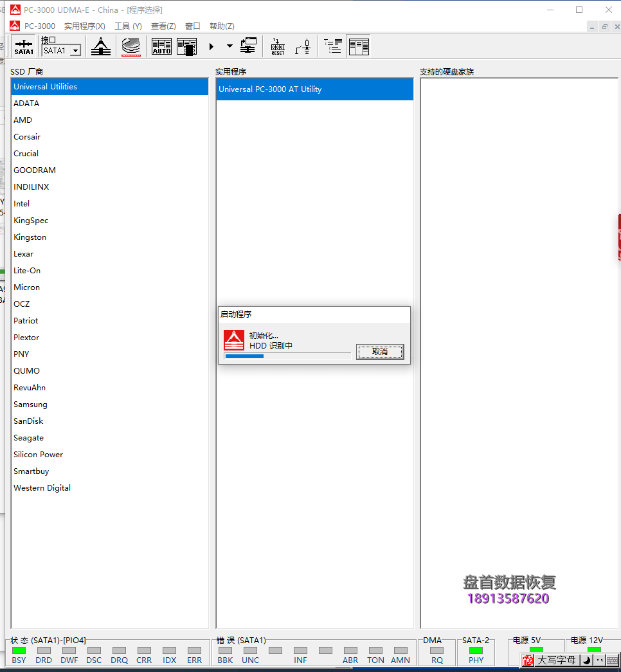Select Silicon Power in SSD vendor list

(x=110, y=454)
